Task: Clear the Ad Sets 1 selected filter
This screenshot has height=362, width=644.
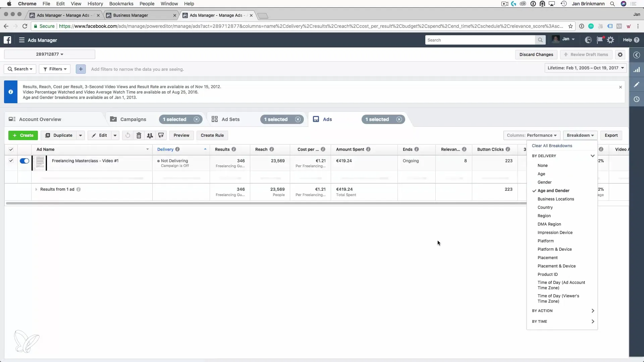Action: tap(298, 119)
